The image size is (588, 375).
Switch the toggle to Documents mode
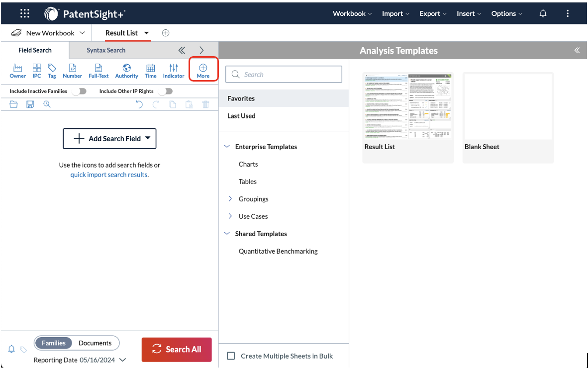coord(96,343)
